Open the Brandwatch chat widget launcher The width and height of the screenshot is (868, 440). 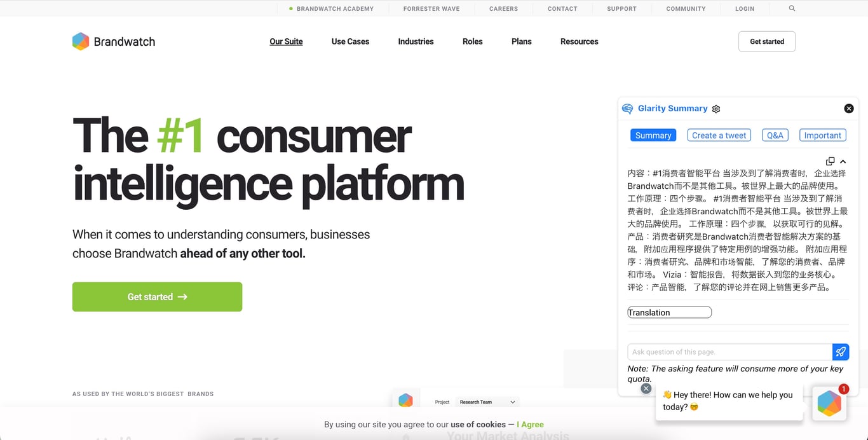pyautogui.click(x=829, y=404)
